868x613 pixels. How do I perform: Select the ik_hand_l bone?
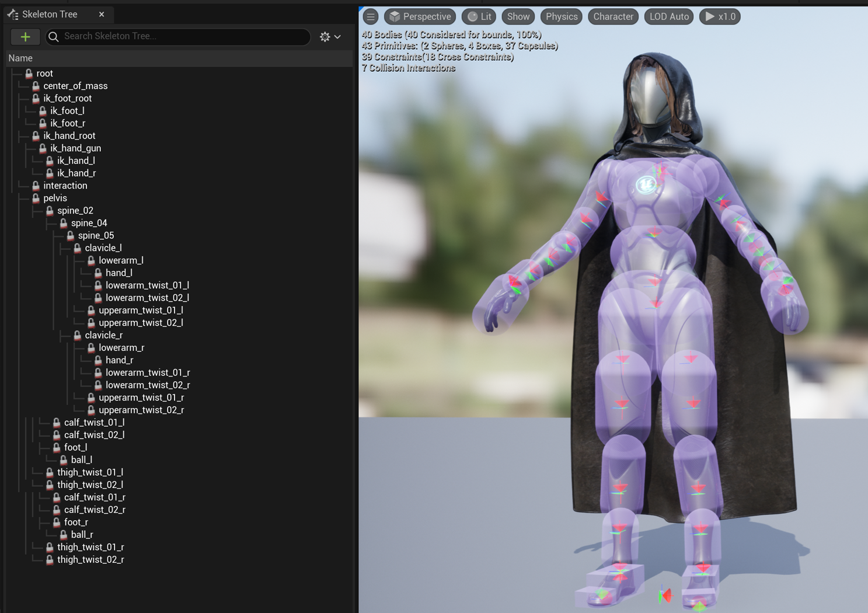pyautogui.click(x=76, y=161)
